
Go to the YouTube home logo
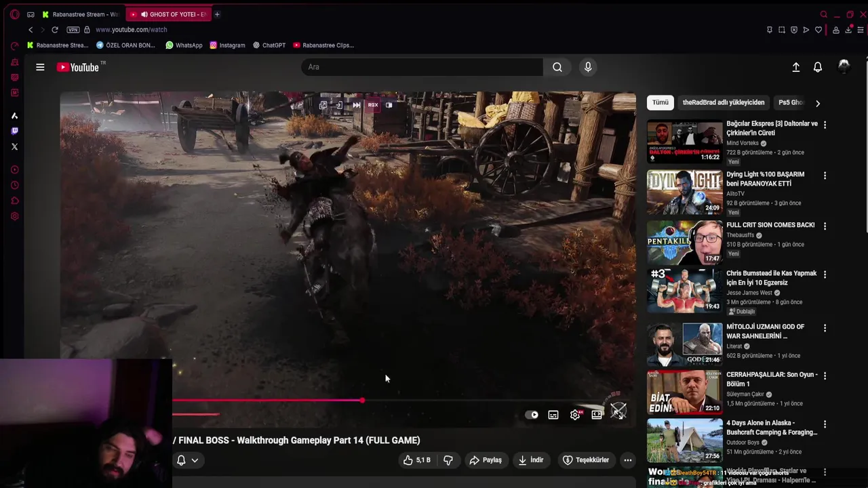78,67
